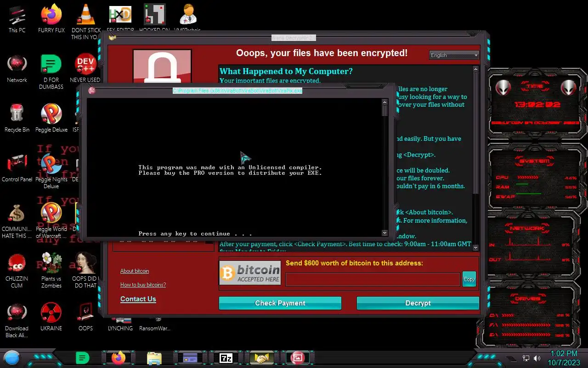The width and height of the screenshot is (588, 368).
Task: Open the green document app in taskbar
Action: 82,357
